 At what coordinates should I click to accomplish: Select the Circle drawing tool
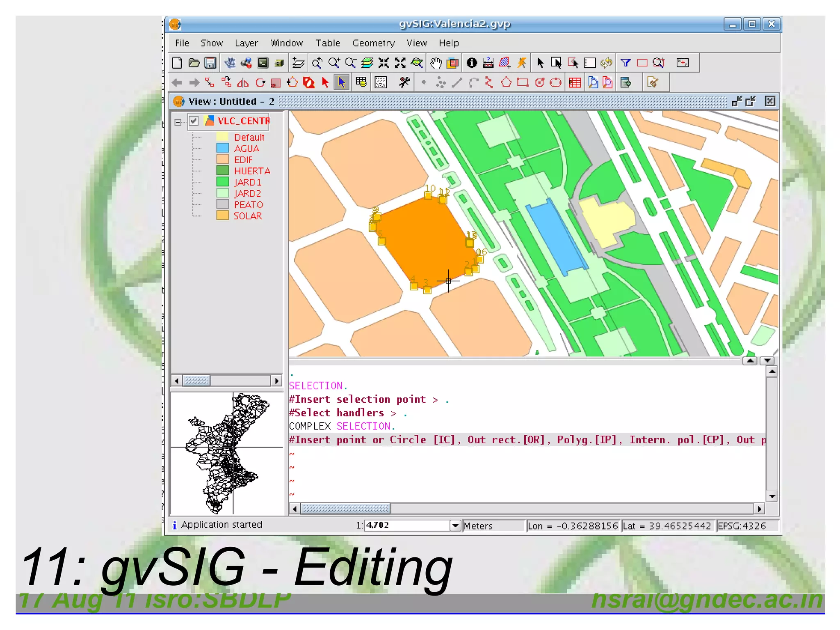pos(540,83)
